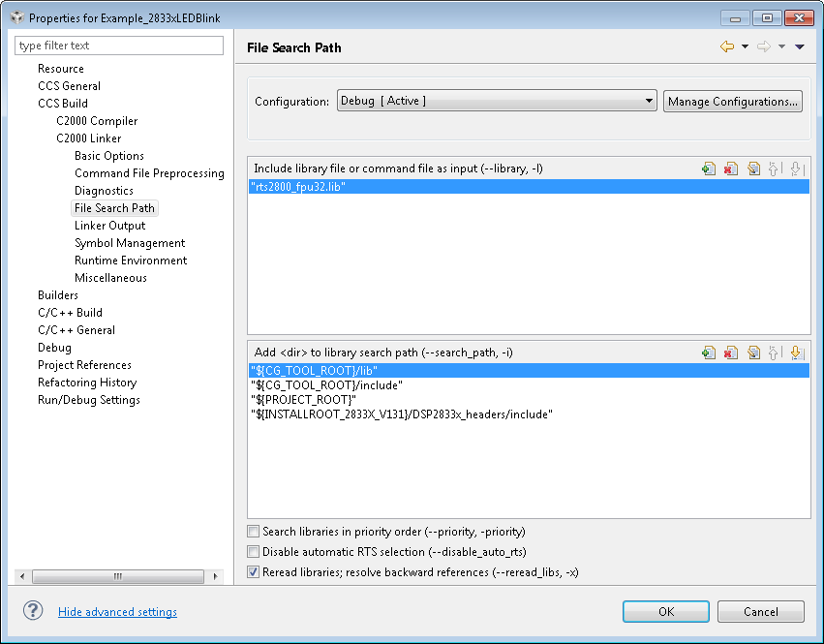Click the Manage Configurations button

pos(733,102)
